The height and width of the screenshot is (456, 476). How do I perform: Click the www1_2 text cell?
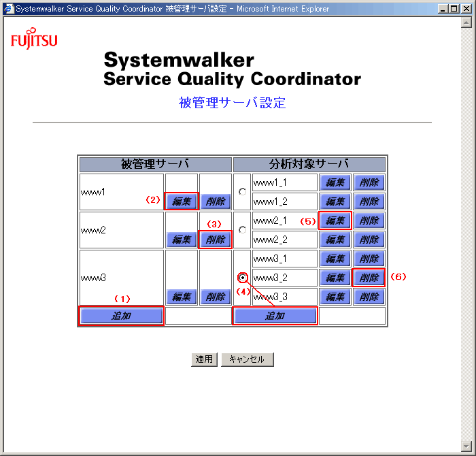pos(285,201)
